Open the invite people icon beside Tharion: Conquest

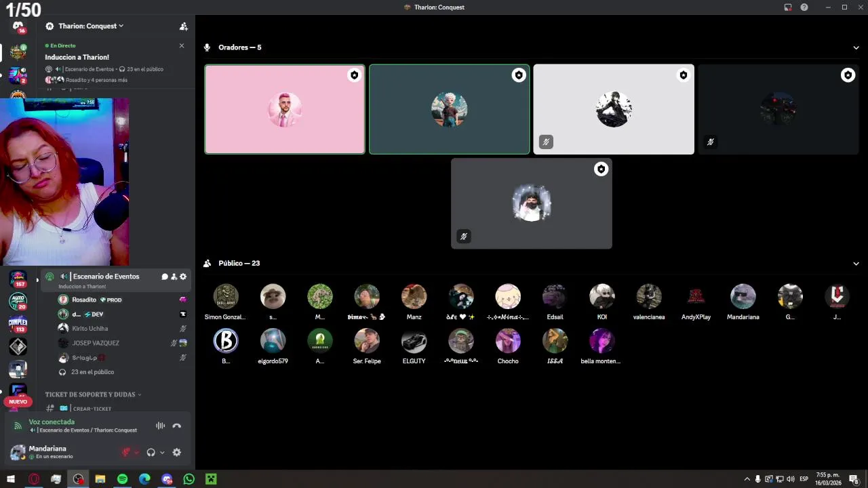(183, 26)
